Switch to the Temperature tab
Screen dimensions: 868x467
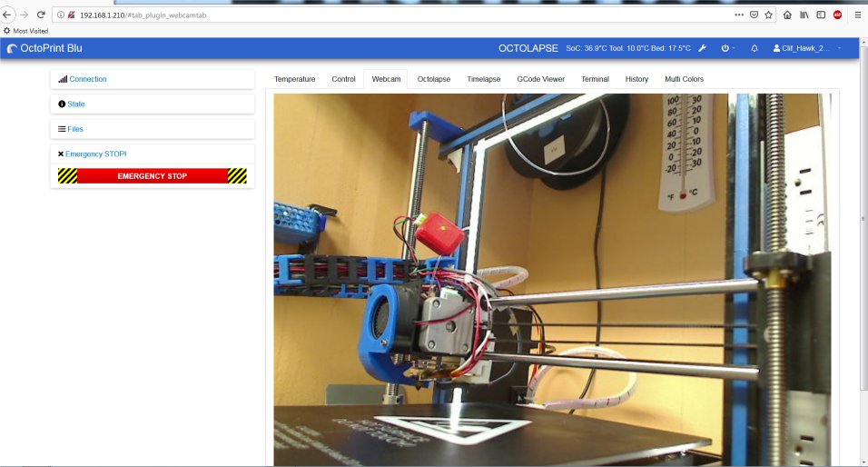pyautogui.click(x=294, y=79)
